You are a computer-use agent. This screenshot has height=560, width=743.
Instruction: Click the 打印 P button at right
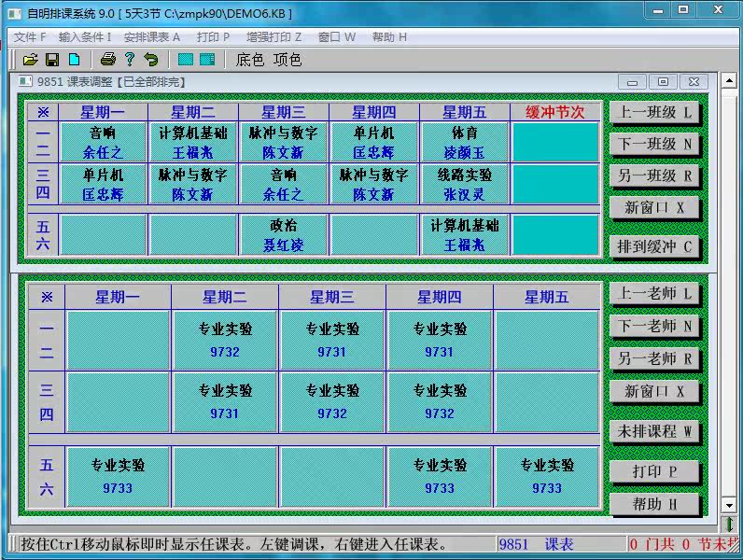point(654,472)
